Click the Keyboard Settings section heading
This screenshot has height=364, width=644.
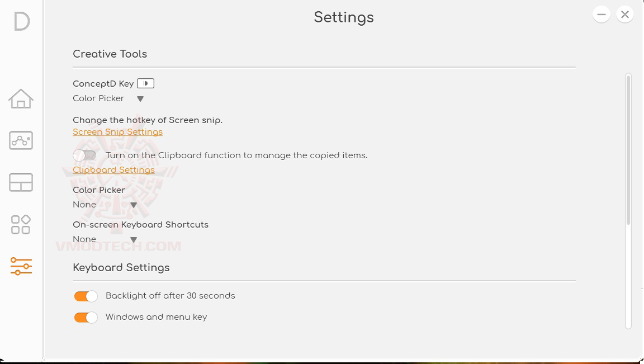click(x=121, y=268)
